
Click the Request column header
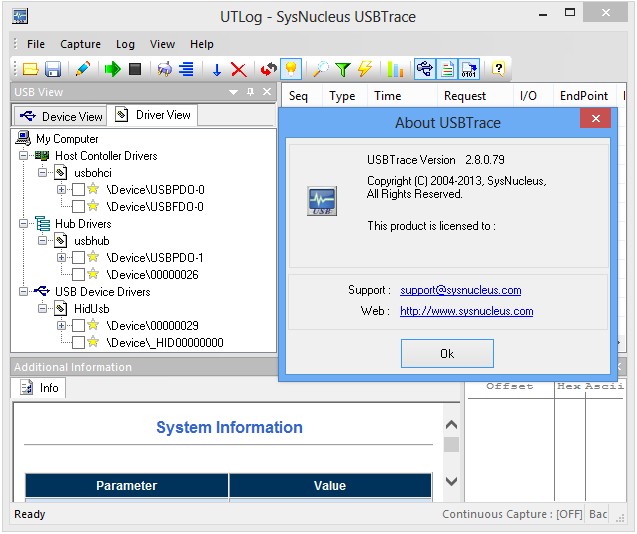pyautogui.click(x=475, y=96)
